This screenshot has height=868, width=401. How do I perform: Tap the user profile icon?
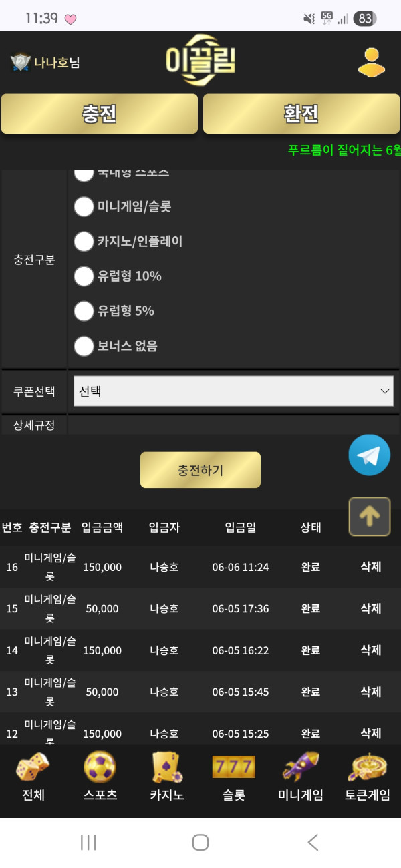(x=372, y=63)
